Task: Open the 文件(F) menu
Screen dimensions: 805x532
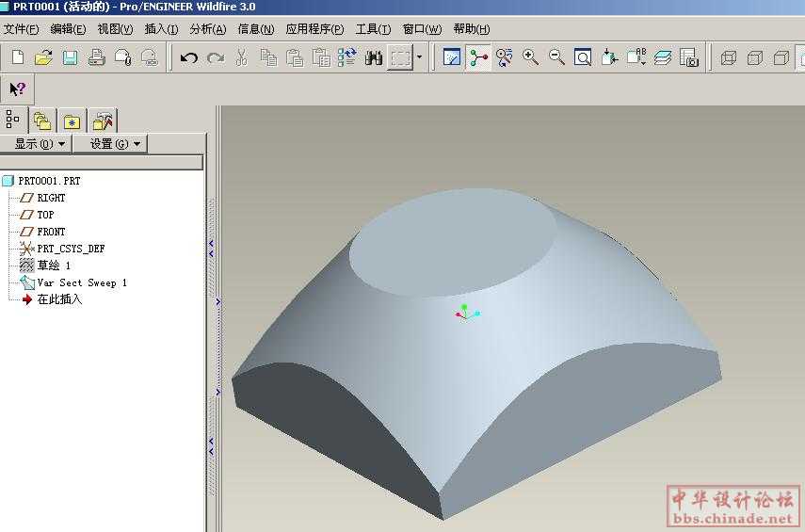Action: 21,29
